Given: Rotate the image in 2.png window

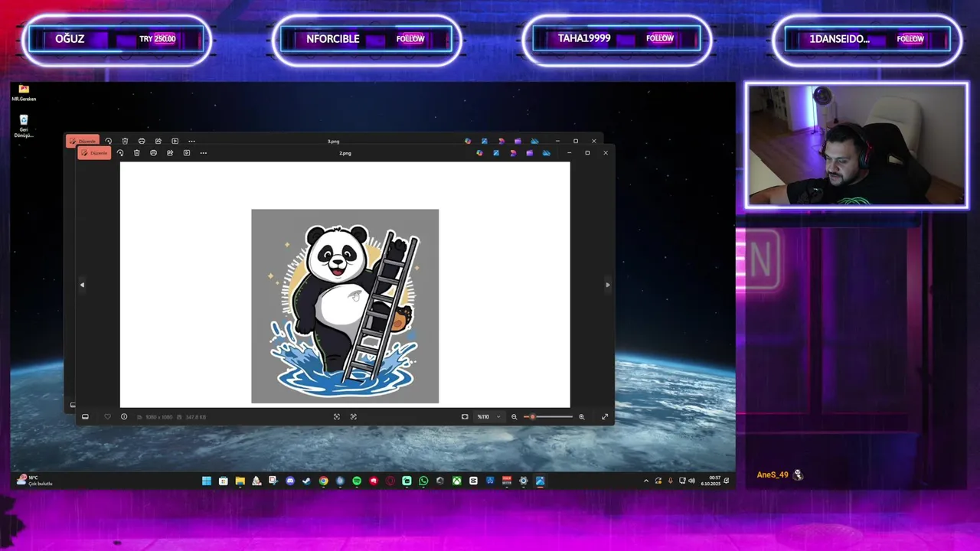Looking at the screenshot, I should pyautogui.click(x=120, y=153).
